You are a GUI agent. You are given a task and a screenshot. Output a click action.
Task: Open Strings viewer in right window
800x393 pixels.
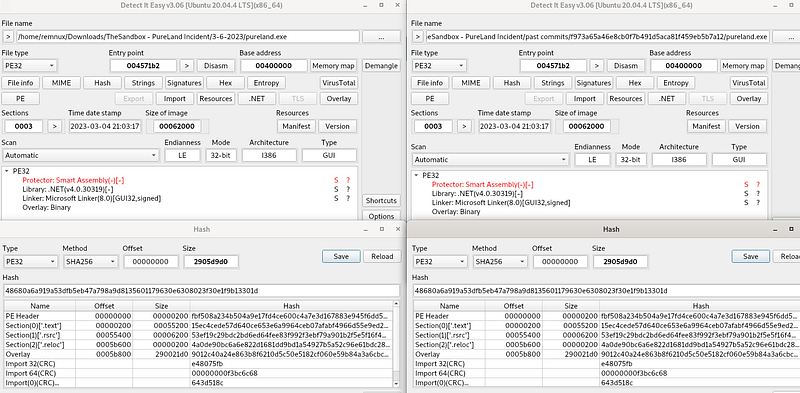click(x=553, y=83)
